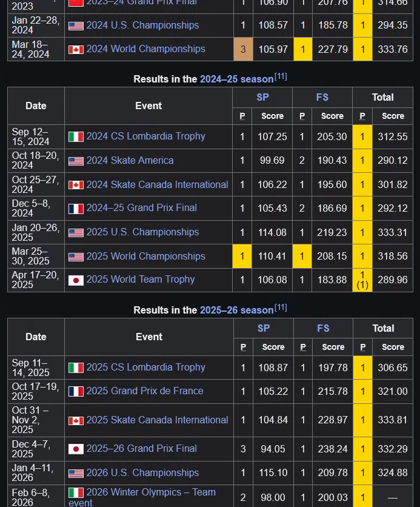420x507 pixels.
Task: Click the US flag beside 2025 U.S. Championships
Action: pos(76,233)
